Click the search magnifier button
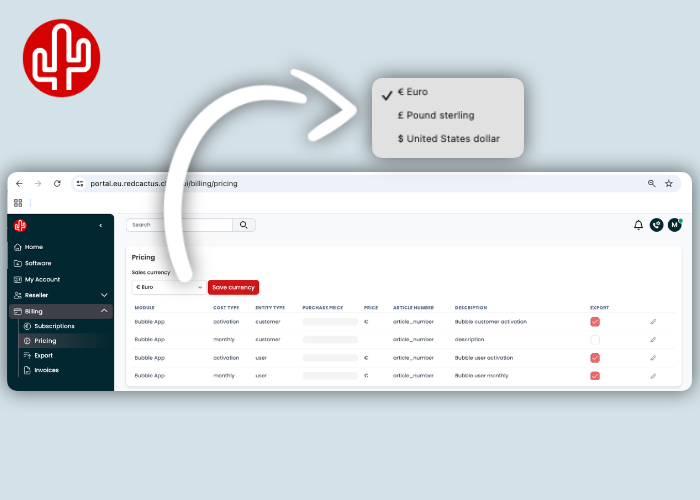Viewport: 700px width, 500px height. [244, 225]
